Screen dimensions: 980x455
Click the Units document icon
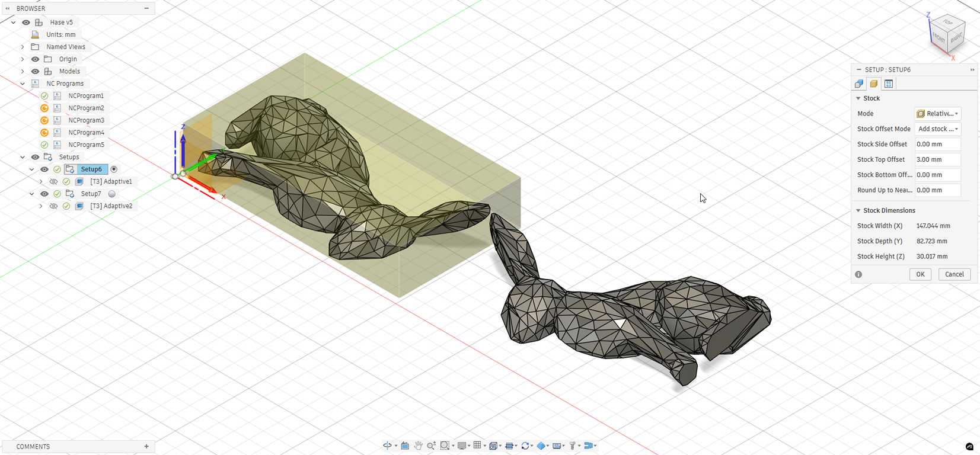point(35,34)
